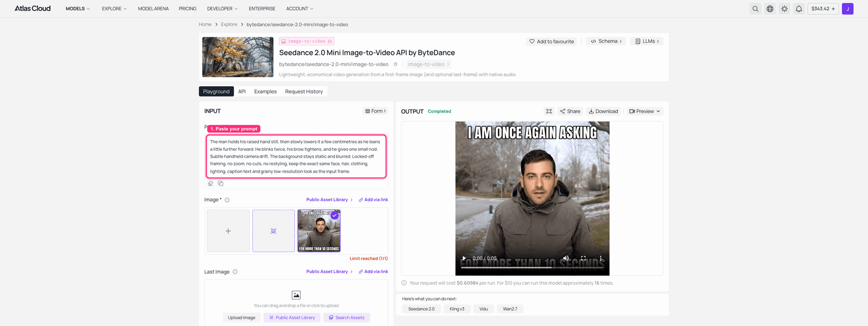Expand the MODELS menu
This screenshot has width=868, height=326.
click(x=78, y=9)
